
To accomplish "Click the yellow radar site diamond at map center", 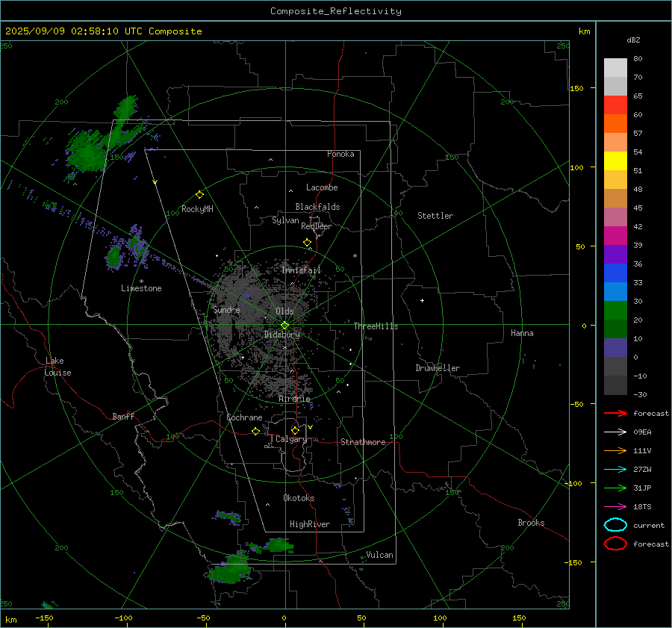I will (x=284, y=326).
